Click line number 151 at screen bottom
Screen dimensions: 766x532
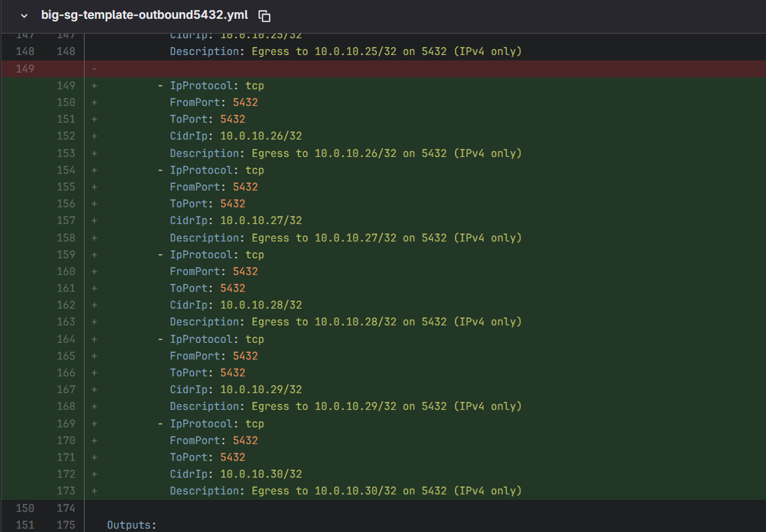pos(25,525)
